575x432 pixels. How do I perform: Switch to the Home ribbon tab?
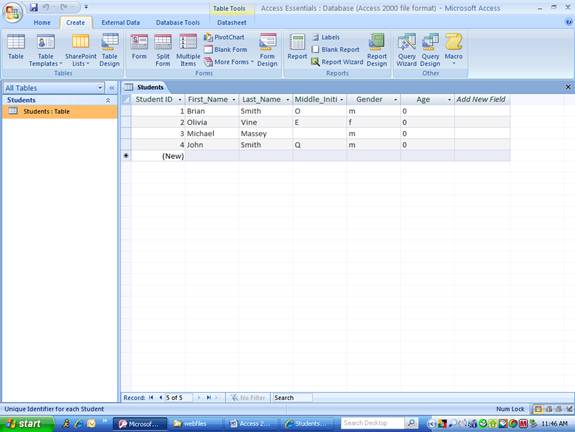pyautogui.click(x=42, y=23)
